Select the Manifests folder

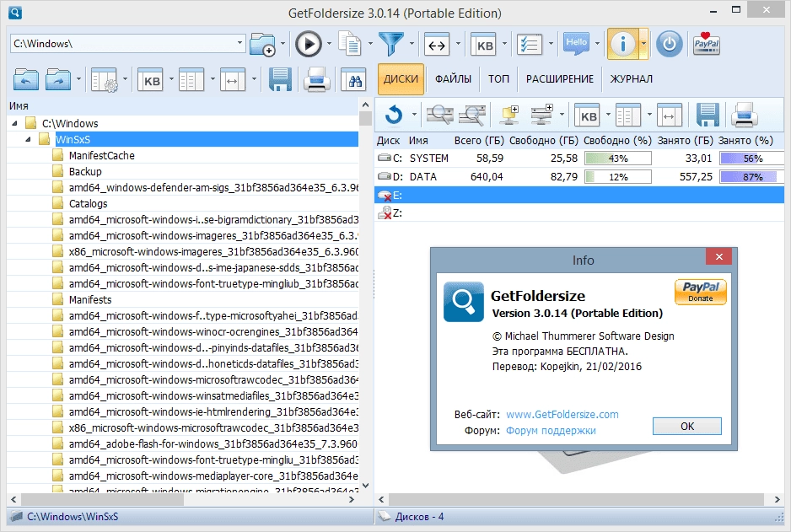click(x=90, y=300)
